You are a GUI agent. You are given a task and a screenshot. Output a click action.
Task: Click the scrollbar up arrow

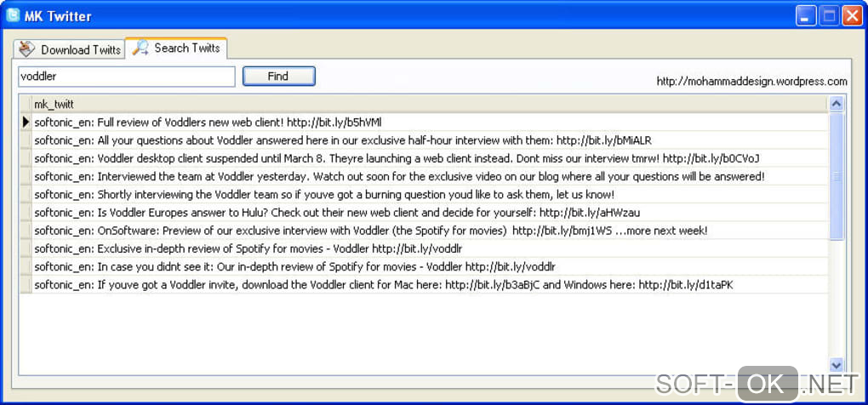pyautogui.click(x=836, y=104)
